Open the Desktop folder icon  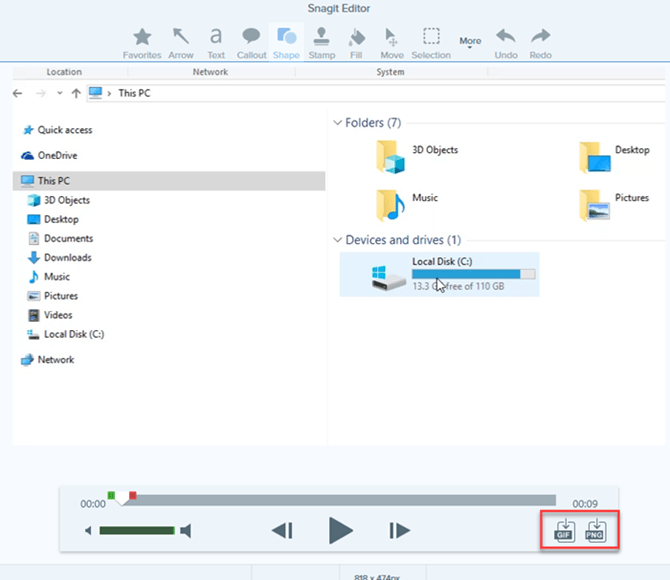click(595, 157)
